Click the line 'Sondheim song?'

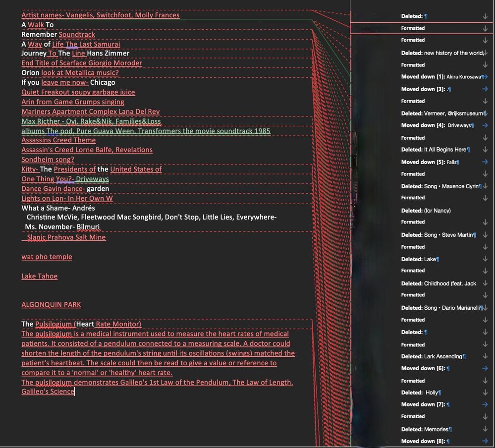pyautogui.click(x=48, y=160)
